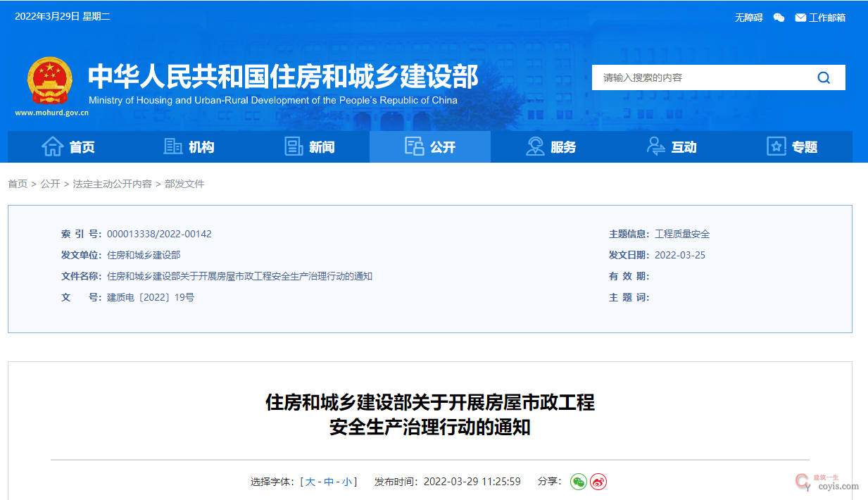The height and width of the screenshot is (500, 868).
Task: Share article via green WeChat icon
Action: point(578,482)
